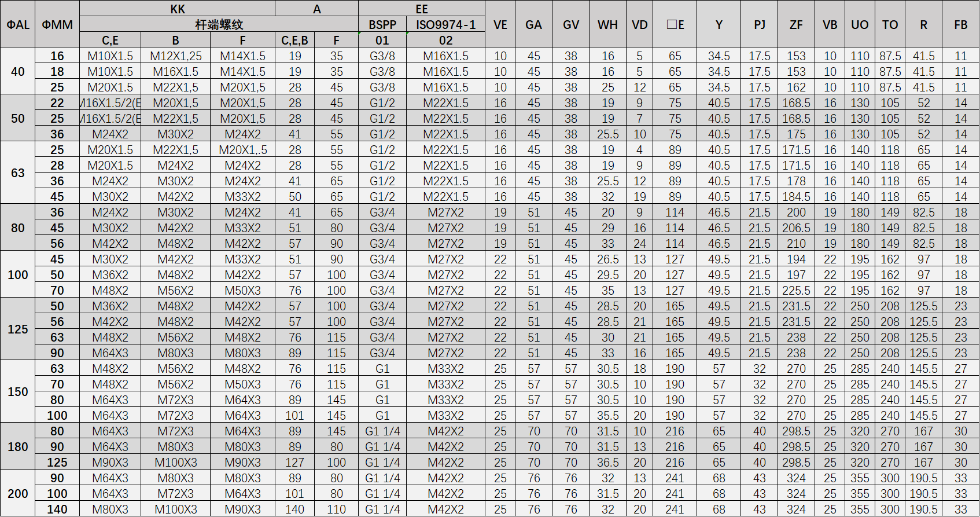980x517 pixels.
Task: Select the WH column header
Action: pos(607,24)
